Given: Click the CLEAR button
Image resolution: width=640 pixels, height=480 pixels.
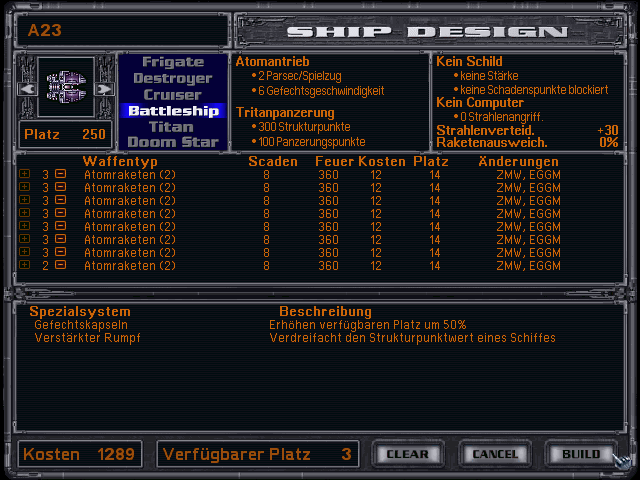Looking at the screenshot, I should pos(407,454).
